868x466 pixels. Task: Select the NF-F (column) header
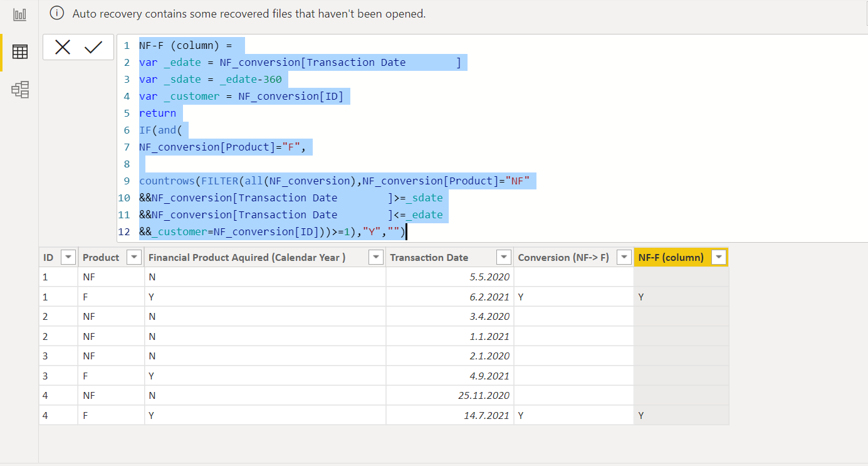coord(681,257)
